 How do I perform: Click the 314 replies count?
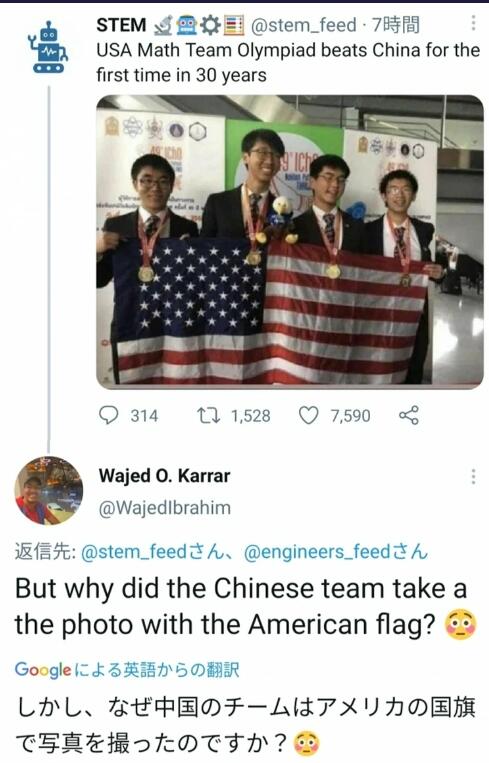click(x=144, y=416)
